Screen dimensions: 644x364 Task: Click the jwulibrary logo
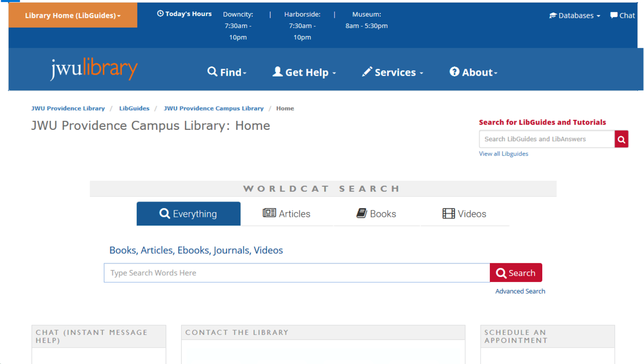pyautogui.click(x=94, y=68)
